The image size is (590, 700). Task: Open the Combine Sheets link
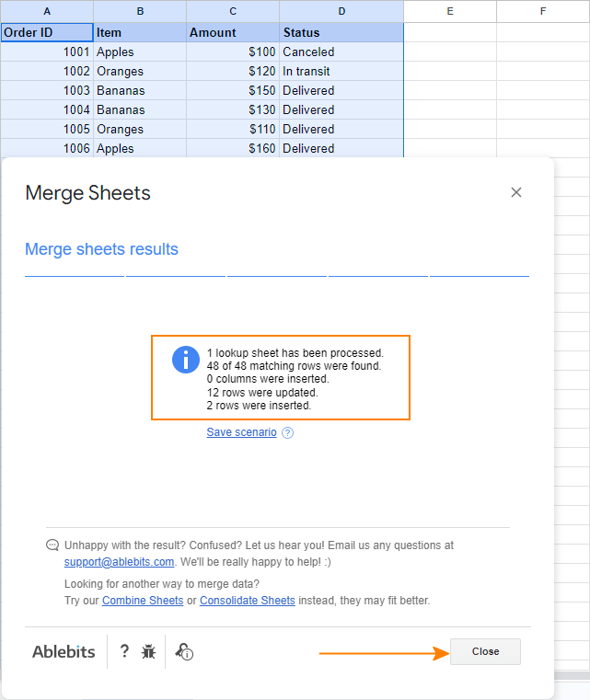(143, 601)
